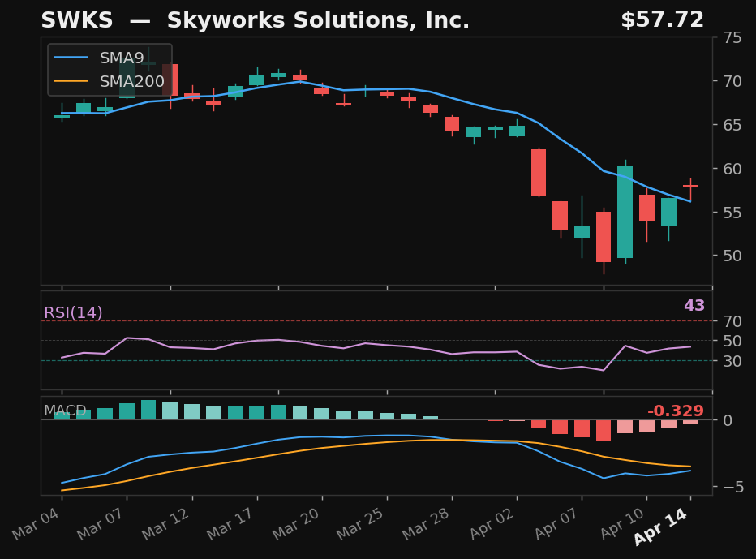The width and height of the screenshot is (756, 559).
Task: Click the MACD value -0.329
Action: coord(676,411)
